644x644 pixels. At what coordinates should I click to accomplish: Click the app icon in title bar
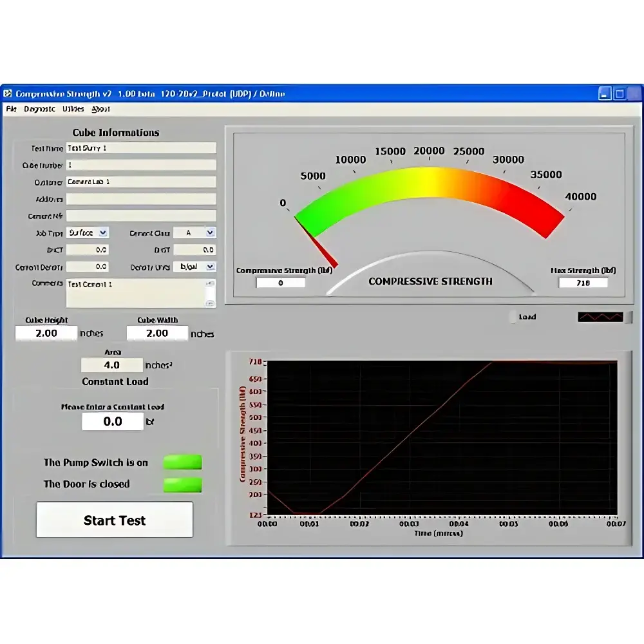[8, 94]
